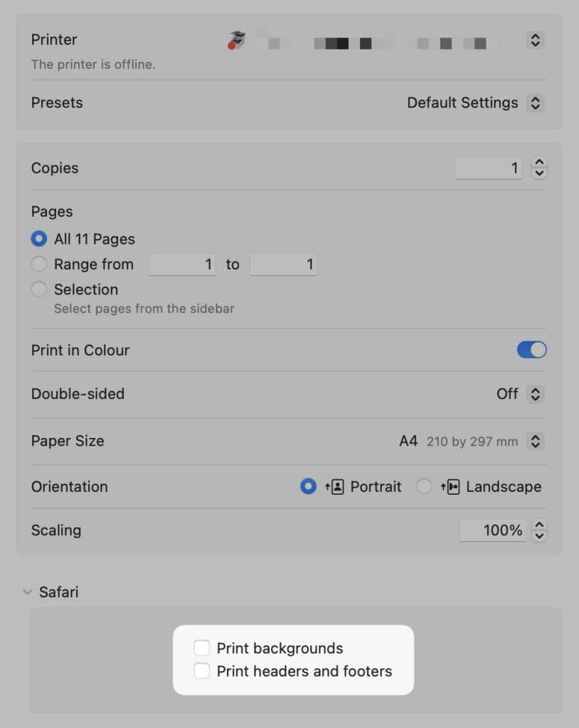
Task: Click the Scaling stepper arrows
Action: pyautogui.click(x=540, y=530)
